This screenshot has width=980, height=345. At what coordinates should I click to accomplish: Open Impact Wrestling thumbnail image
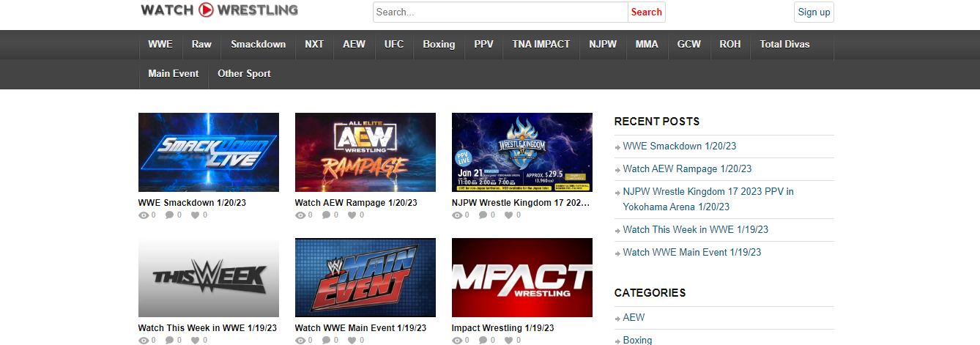coord(522,278)
